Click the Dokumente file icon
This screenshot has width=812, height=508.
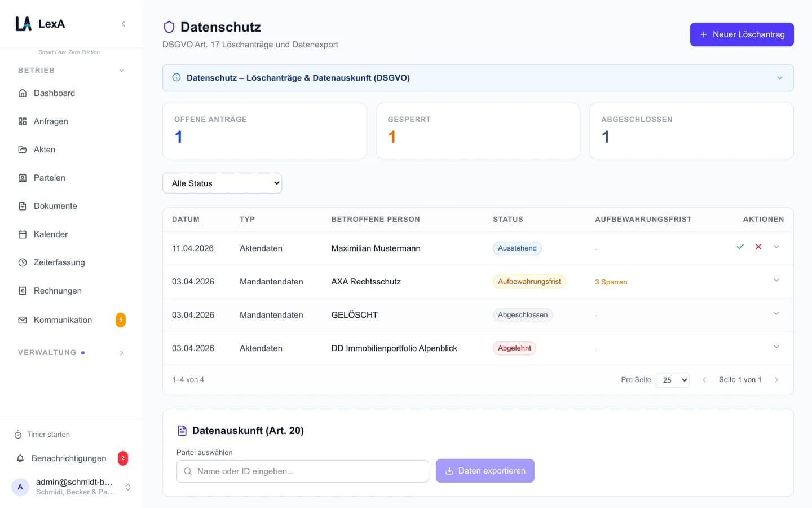point(23,206)
